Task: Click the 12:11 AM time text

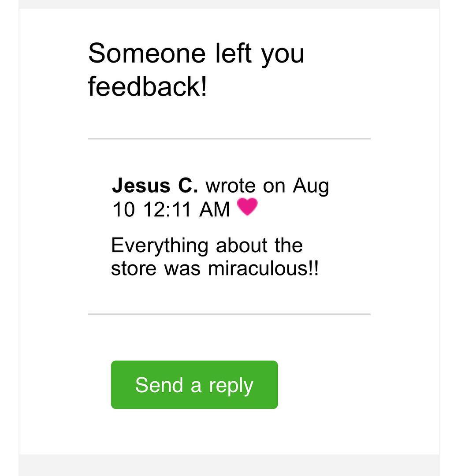Action: pos(186,209)
